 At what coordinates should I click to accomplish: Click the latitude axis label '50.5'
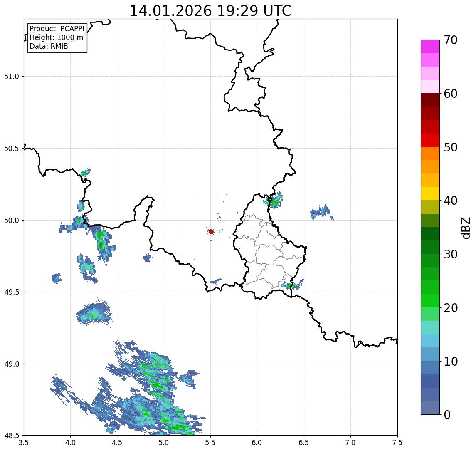[x=12, y=149]
